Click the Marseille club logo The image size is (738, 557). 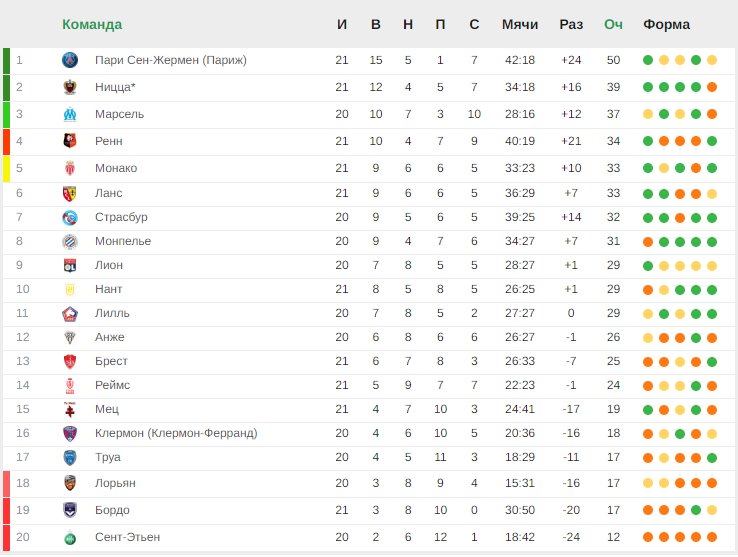click(70, 114)
